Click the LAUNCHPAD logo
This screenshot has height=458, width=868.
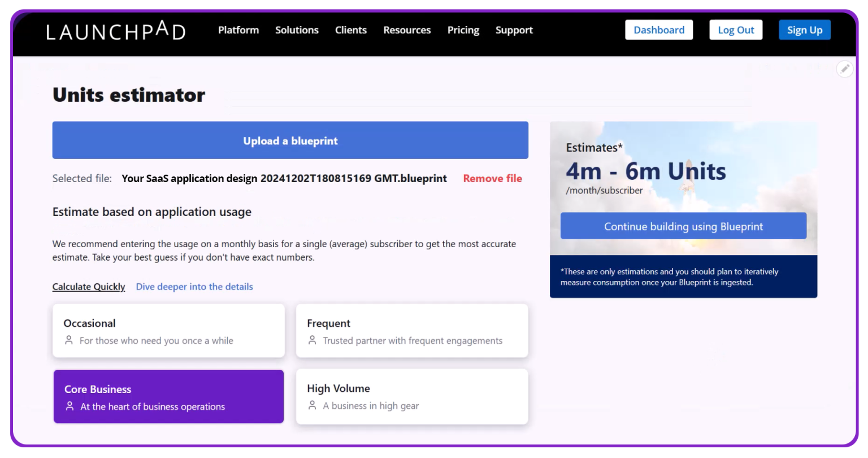point(116,31)
